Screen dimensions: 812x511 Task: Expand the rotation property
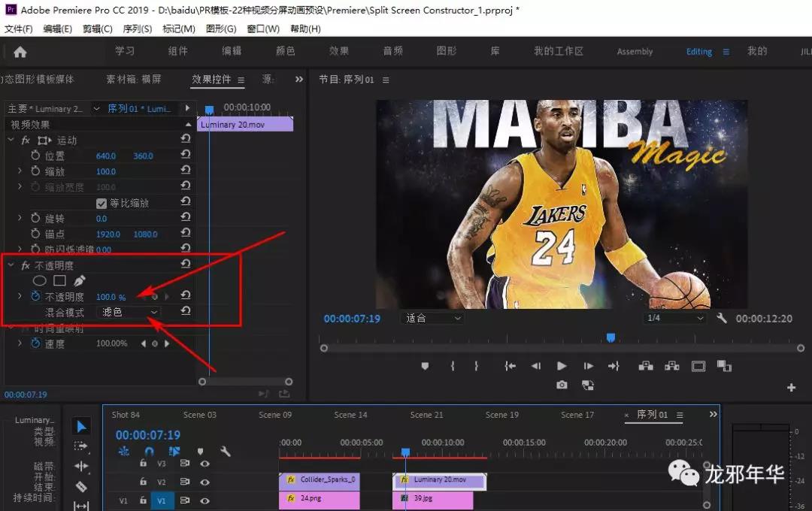(x=20, y=218)
